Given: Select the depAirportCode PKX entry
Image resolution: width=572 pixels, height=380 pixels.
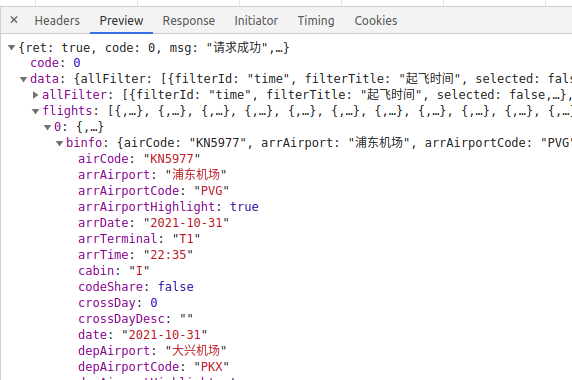Looking at the screenshot, I should [x=154, y=367].
